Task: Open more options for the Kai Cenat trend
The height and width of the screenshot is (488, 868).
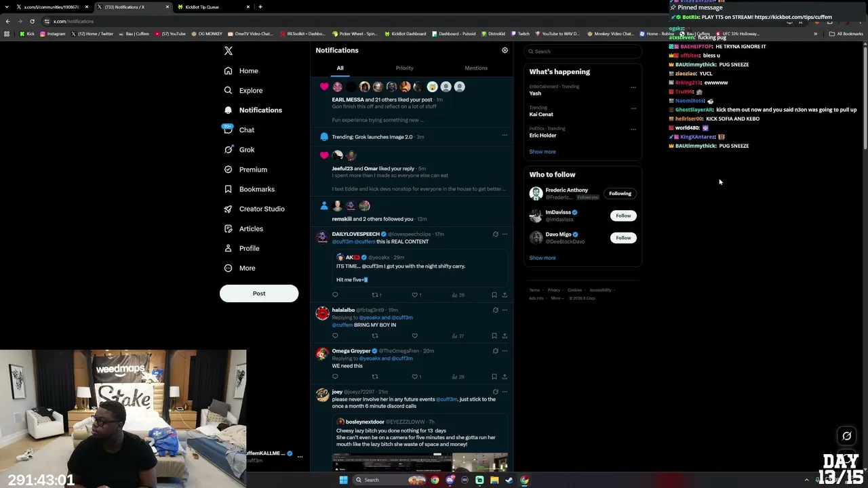Action: click(x=633, y=108)
